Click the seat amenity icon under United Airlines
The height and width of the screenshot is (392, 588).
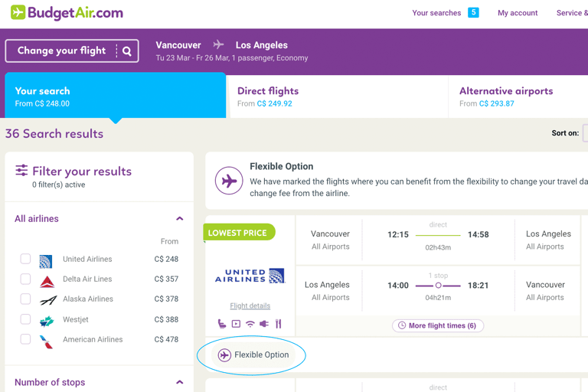coord(221,324)
